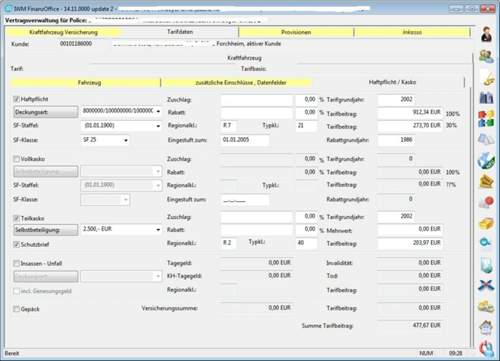This screenshot has height=361, width=500.
Task: Click the Vollkasko Eingestuft zum date field
Action: pyautogui.click(x=245, y=200)
